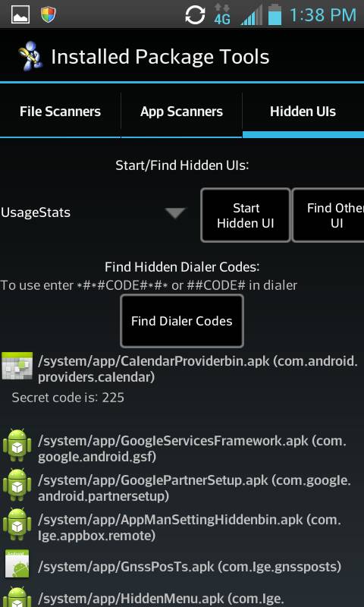Open the gallery notification icon in status bar
364x607 pixels.
[20, 14]
